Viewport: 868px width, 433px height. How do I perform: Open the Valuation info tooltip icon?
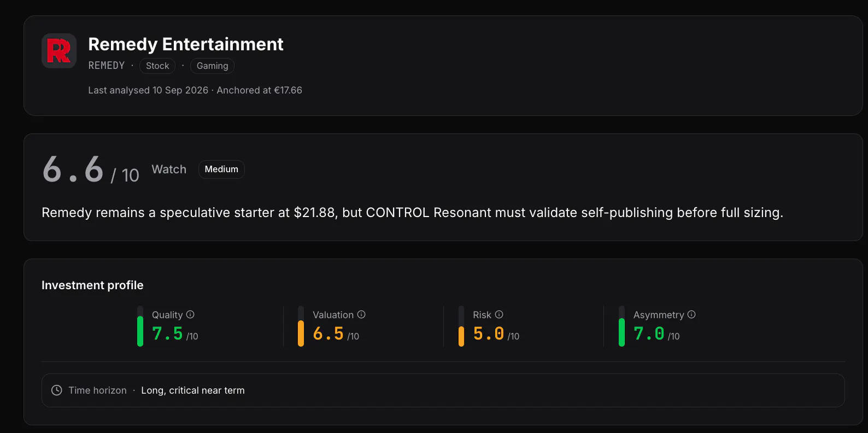coord(361,314)
